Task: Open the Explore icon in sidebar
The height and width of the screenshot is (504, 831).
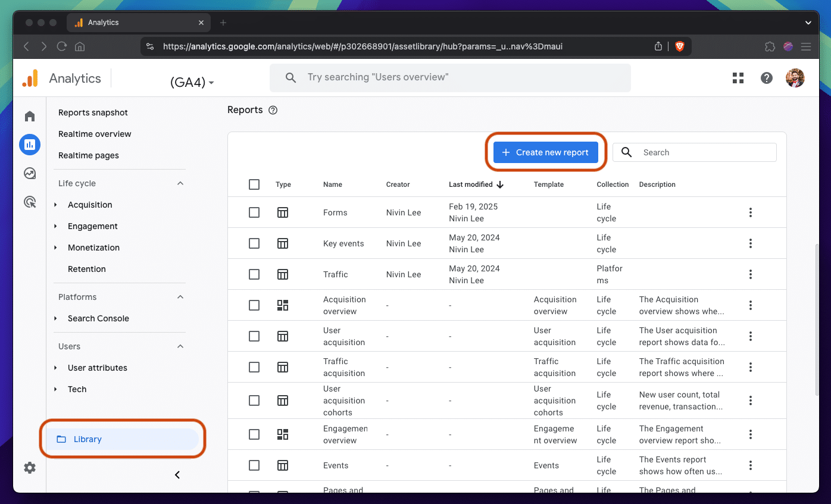Action: pos(30,173)
